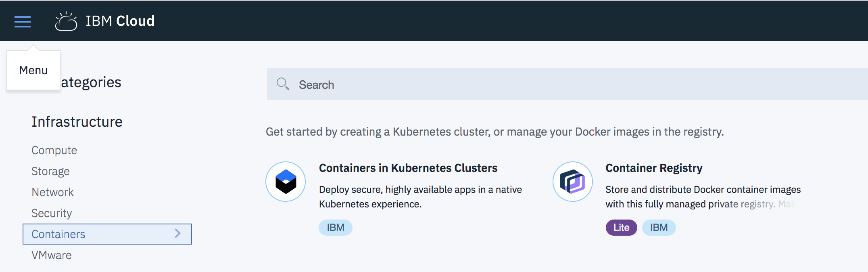Screen dimensions: 868x272
Task: Click the Container Registry description text
Action: click(x=703, y=197)
